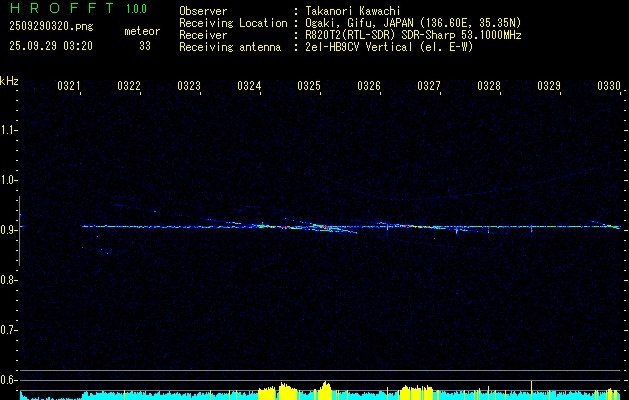Image resolution: width=629 pixels, height=400 pixels.
Task: Click the 0327 time label
Action: 429,86
